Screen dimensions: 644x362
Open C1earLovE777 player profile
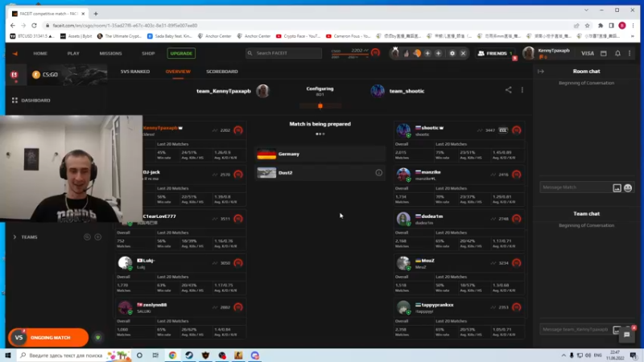159,216
